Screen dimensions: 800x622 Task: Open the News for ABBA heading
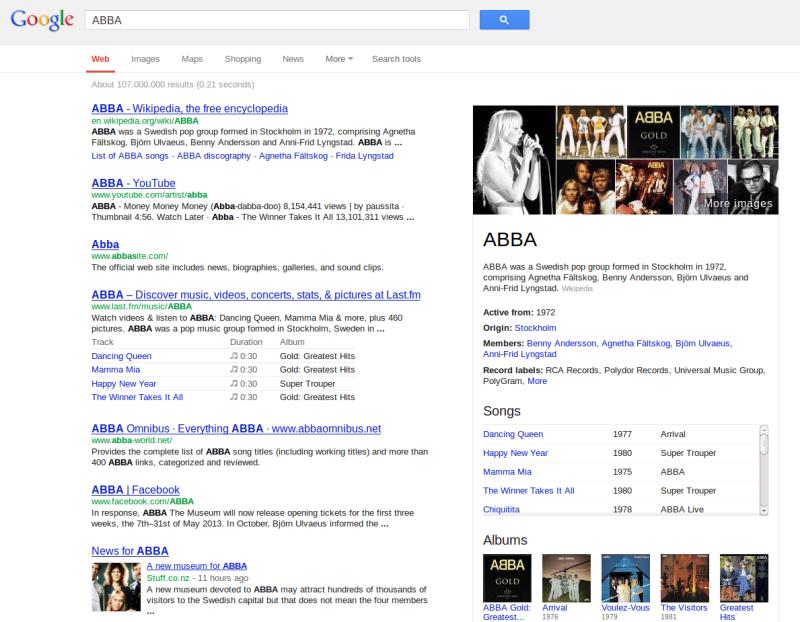(x=130, y=551)
